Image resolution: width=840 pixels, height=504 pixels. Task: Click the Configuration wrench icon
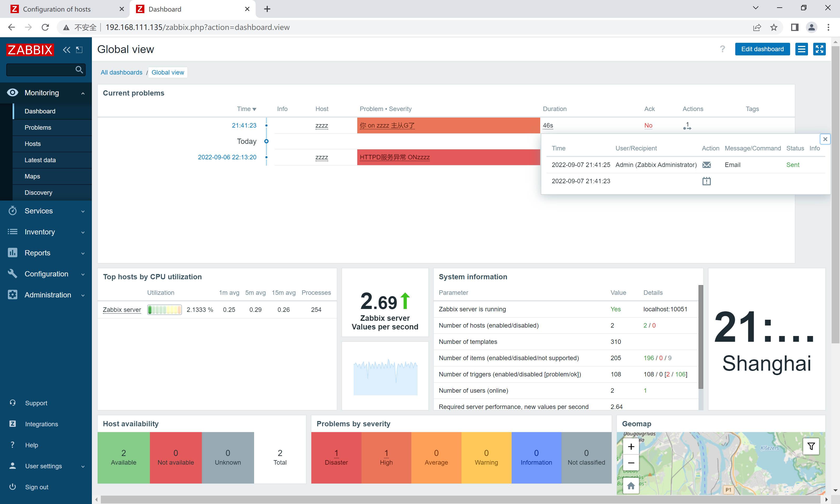pyautogui.click(x=13, y=274)
